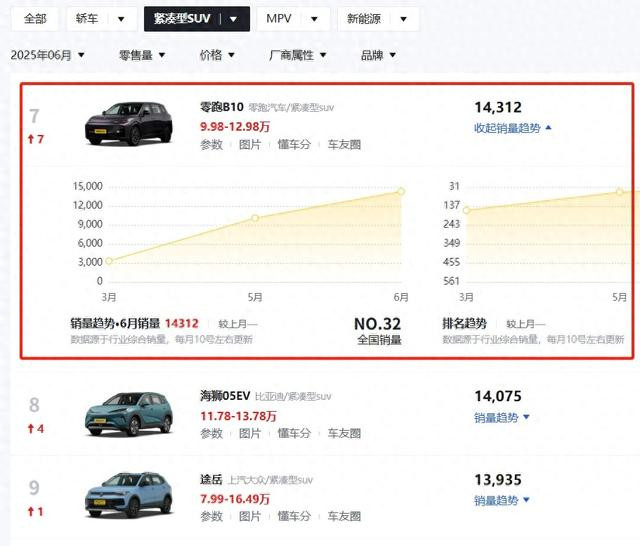The image size is (640, 546).
Task: Expand the 紧凑型SUV dropdown arrow
Action: tap(233, 19)
